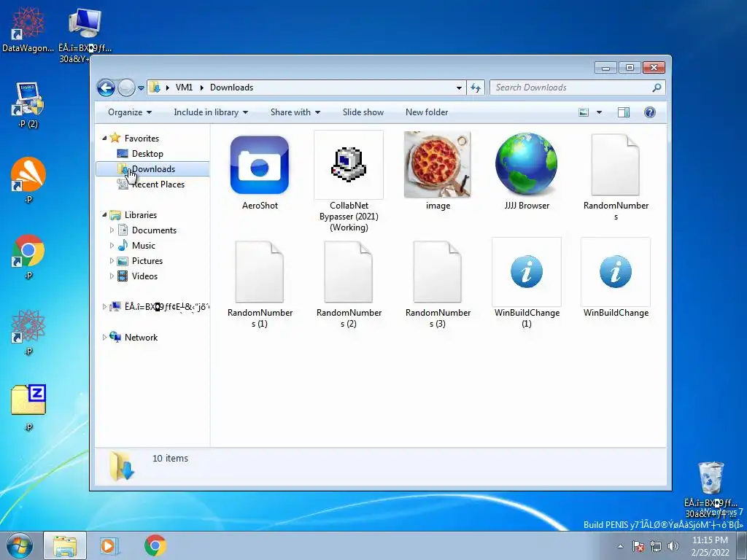Select the Documents library item
The height and width of the screenshot is (560, 747).
[x=154, y=230]
